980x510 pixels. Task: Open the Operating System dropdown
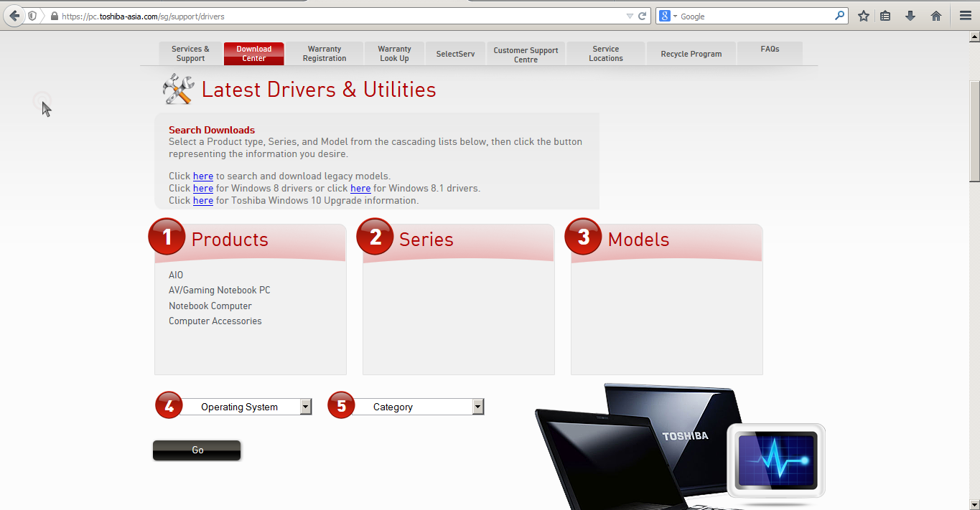(x=246, y=407)
